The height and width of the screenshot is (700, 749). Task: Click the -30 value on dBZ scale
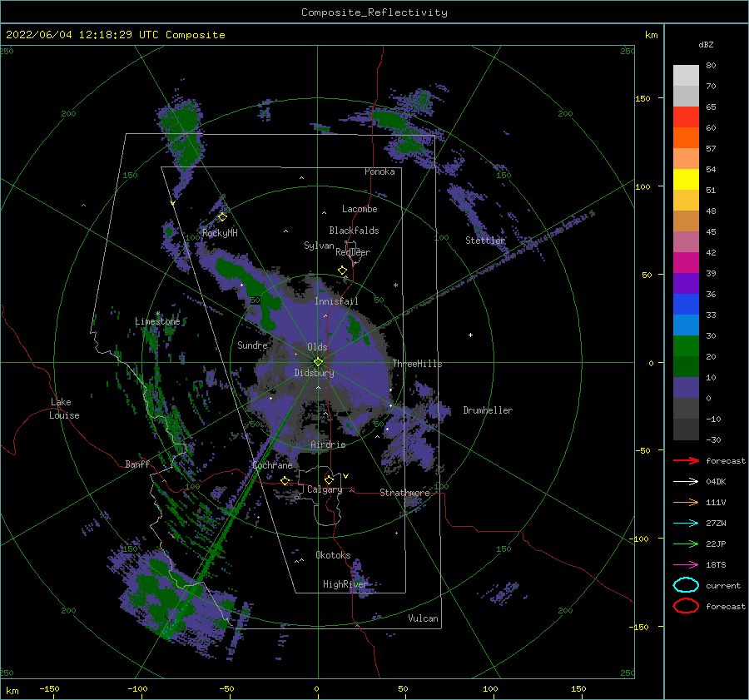pos(713,439)
